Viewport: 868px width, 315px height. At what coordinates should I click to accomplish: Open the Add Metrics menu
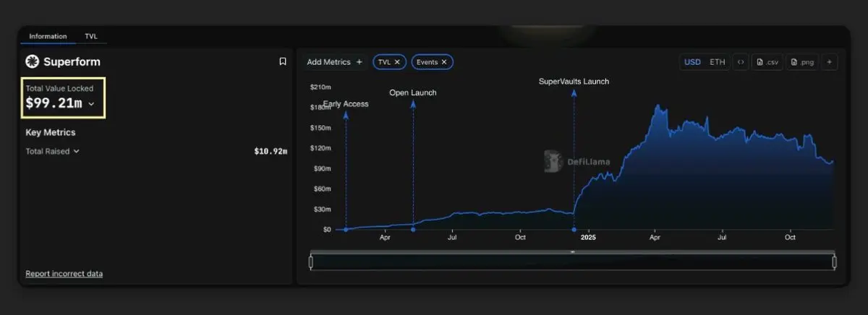334,62
